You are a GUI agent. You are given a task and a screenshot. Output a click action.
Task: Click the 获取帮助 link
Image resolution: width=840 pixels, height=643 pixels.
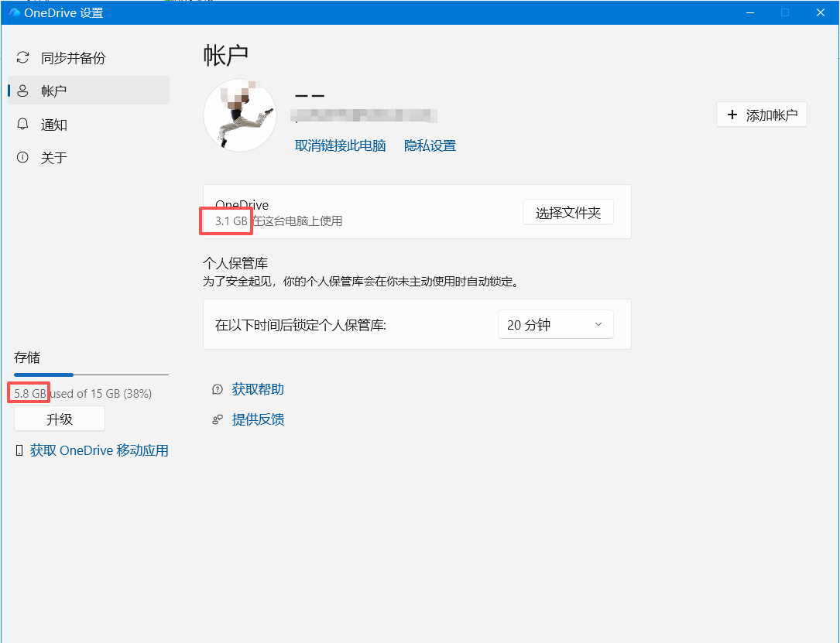coord(258,389)
